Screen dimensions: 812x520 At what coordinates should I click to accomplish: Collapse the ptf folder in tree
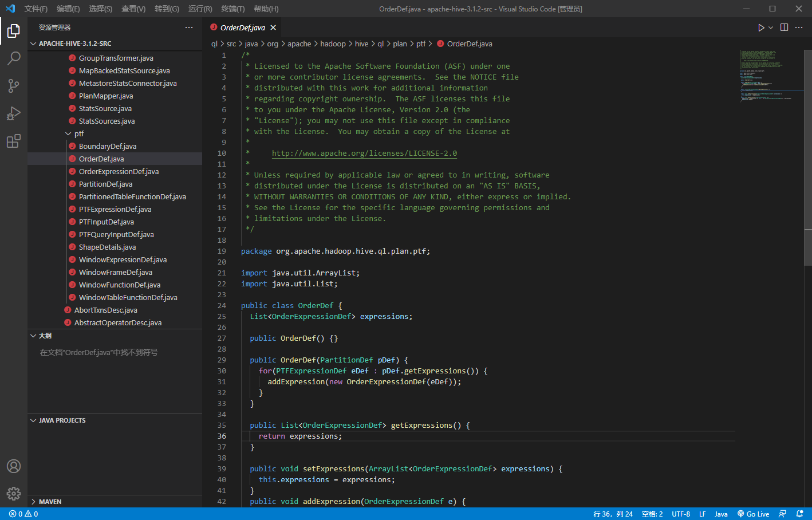[x=115, y=133]
